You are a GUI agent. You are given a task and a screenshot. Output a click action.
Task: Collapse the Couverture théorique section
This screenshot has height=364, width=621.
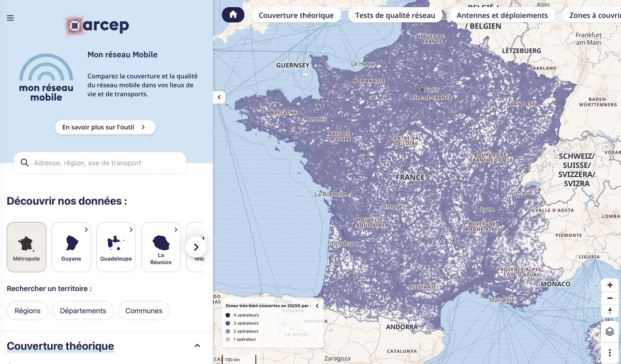click(197, 345)
